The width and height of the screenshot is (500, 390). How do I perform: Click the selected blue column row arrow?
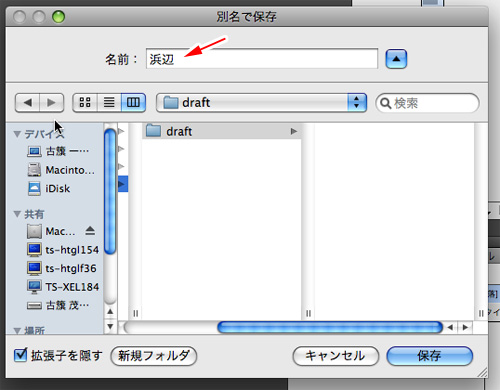(123, 184)
